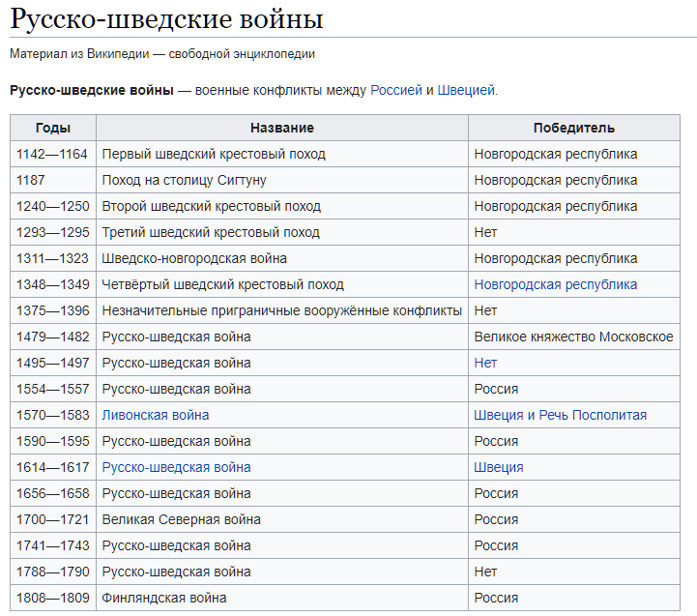Click the '1142—1164' years cell
697x616 pixels.
point(51,154)
